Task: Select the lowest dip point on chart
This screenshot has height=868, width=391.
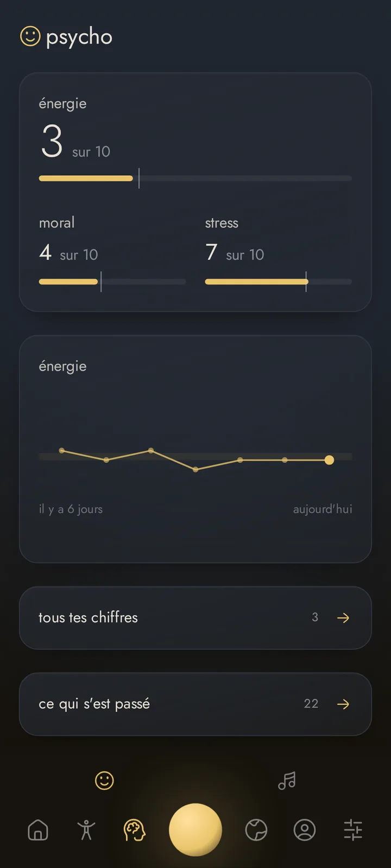Action: pos(195,469)
